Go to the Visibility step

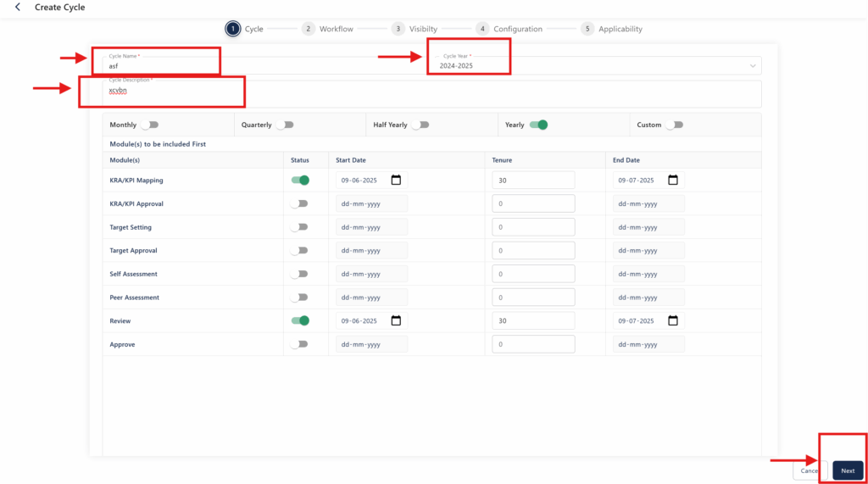414,29
